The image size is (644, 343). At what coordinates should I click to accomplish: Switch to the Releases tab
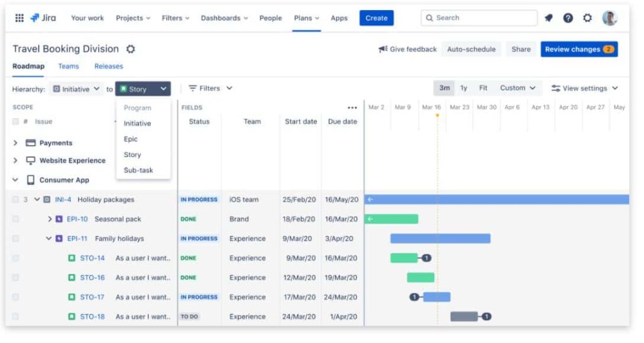point(108,67)
